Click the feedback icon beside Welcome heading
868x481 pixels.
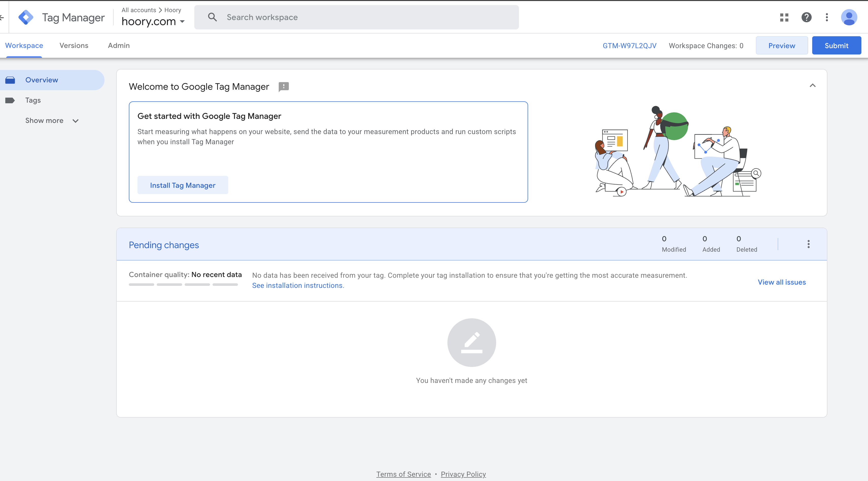(x=284, y=87)
